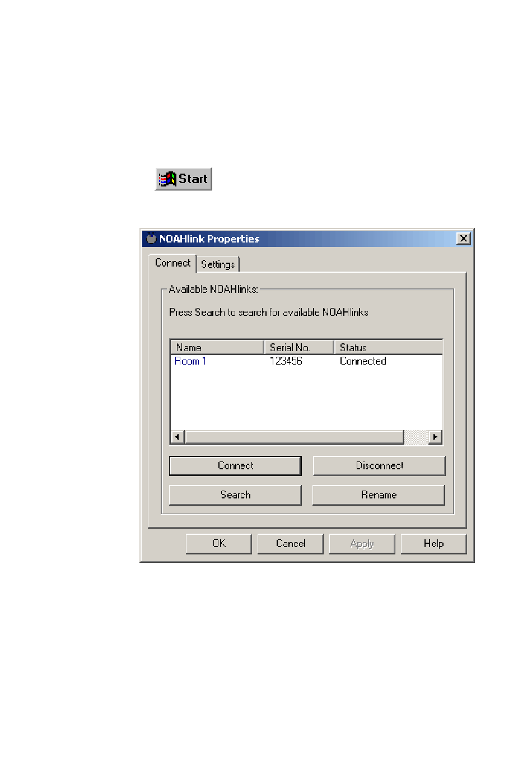Viewport: 532px width, 779px height.
Task: Click the Connect button
Action: pos(235,466)
